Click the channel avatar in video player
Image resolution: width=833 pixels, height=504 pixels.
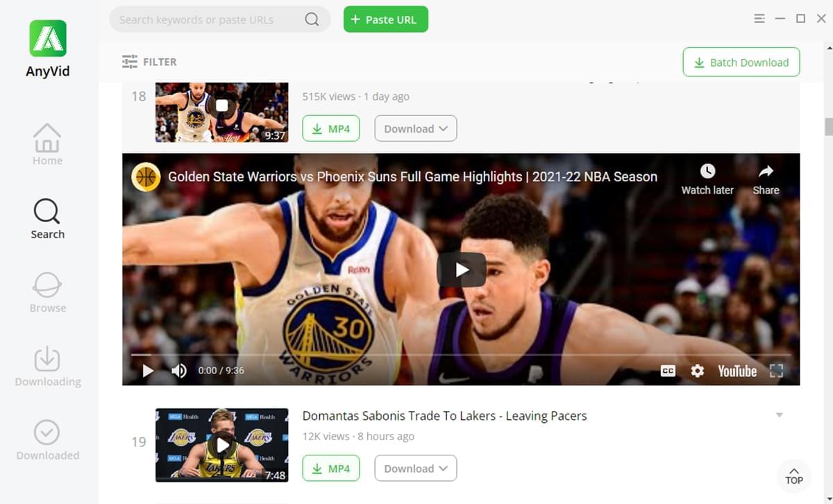tap(146, 177)
